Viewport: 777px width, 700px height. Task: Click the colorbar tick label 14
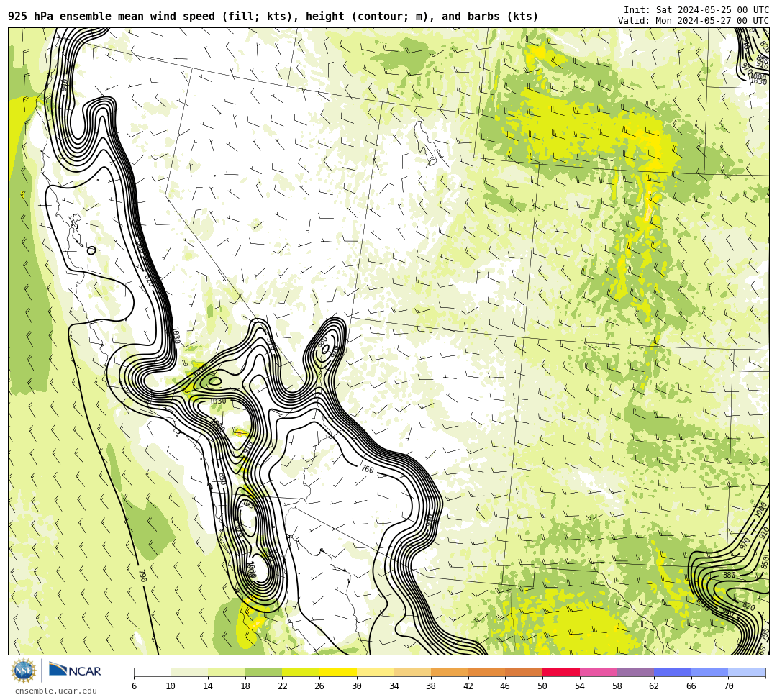click(208, 686)
